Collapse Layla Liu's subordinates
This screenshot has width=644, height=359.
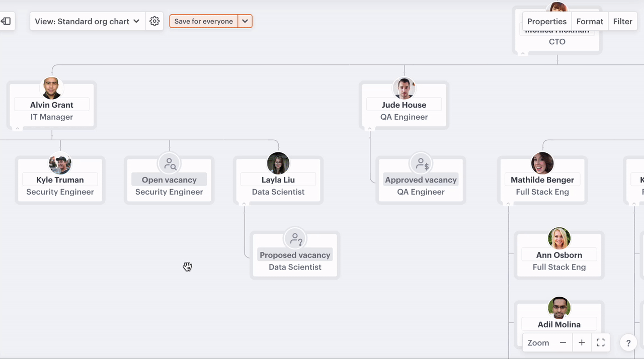click(244, 204)
